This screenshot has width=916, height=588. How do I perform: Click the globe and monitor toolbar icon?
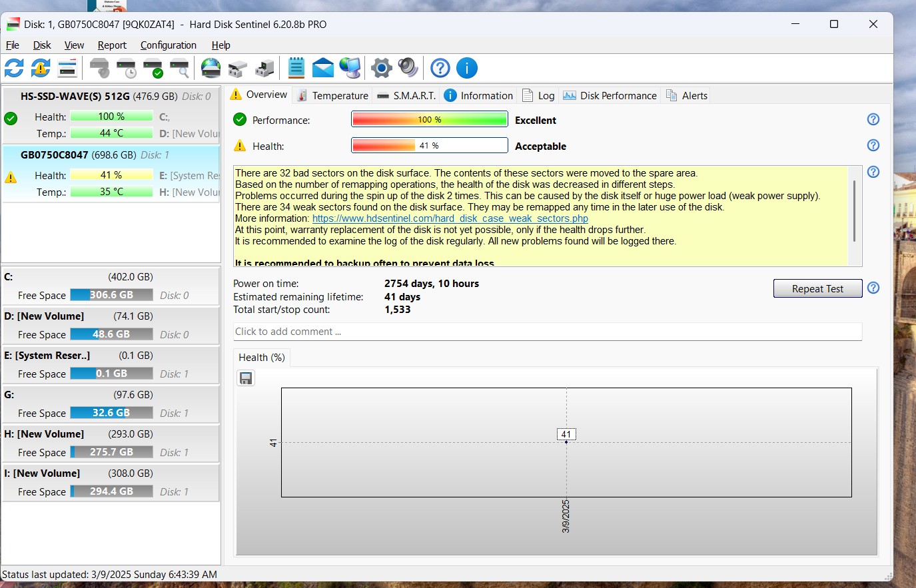[350, 68]
